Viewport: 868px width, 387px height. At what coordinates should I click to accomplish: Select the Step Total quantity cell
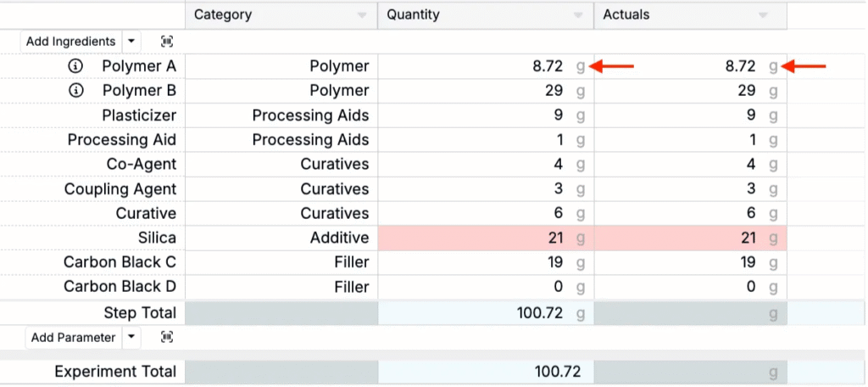click(x=485, y=313)
